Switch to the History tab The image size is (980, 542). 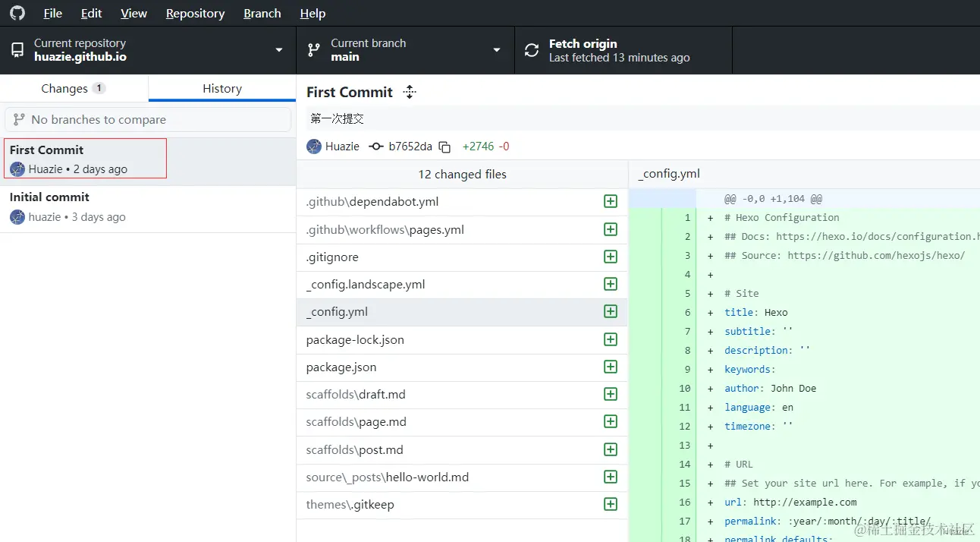pos(222,88)
